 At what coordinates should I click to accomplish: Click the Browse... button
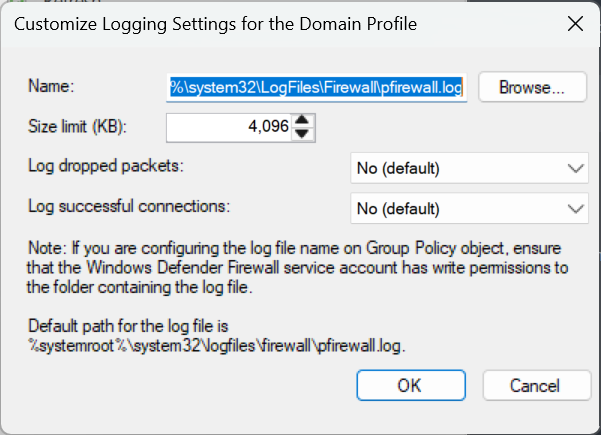[x=532, y=87]
